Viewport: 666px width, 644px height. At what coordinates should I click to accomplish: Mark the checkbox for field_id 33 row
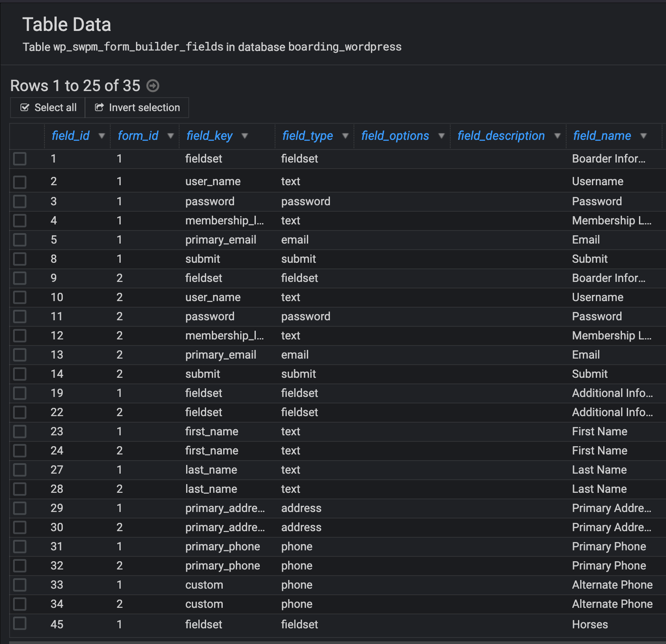click(x=20, y=585)
